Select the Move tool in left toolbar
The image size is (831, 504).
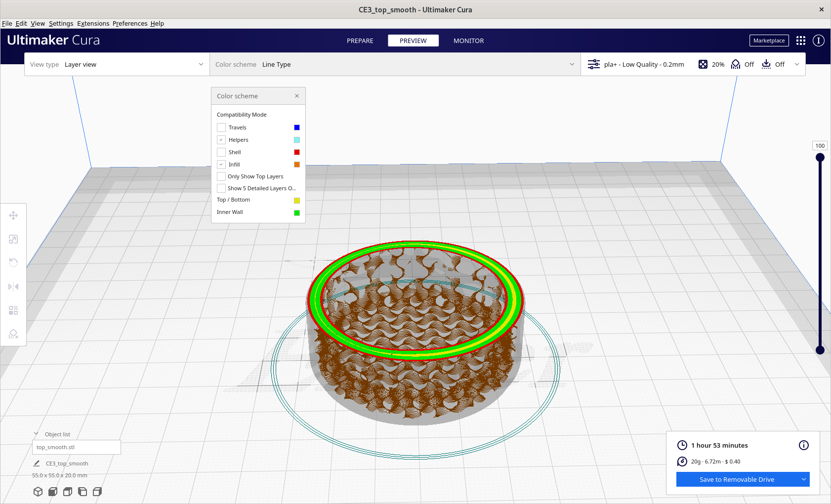point(13,215)
